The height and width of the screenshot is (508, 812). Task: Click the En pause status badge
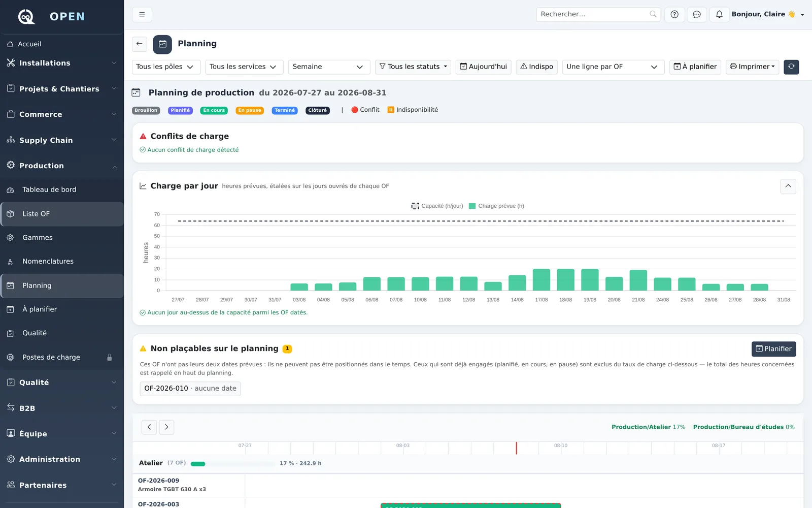[250, 110]
